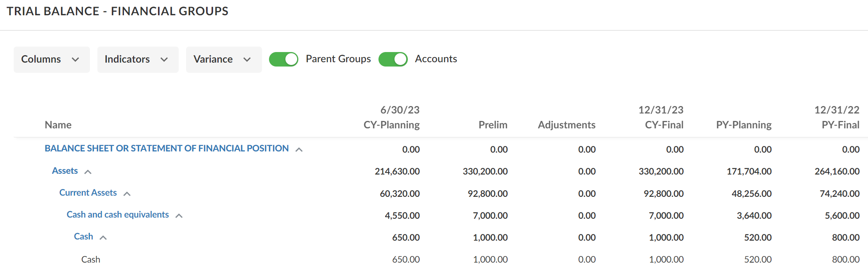Click the Assets group link
This screenshot has width=868, height=270.
click(65, 171)
